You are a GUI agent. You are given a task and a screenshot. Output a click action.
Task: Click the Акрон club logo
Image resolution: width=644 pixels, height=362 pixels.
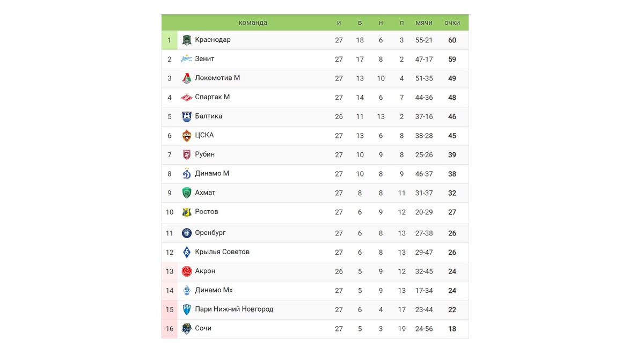click(x=186, y=271)
